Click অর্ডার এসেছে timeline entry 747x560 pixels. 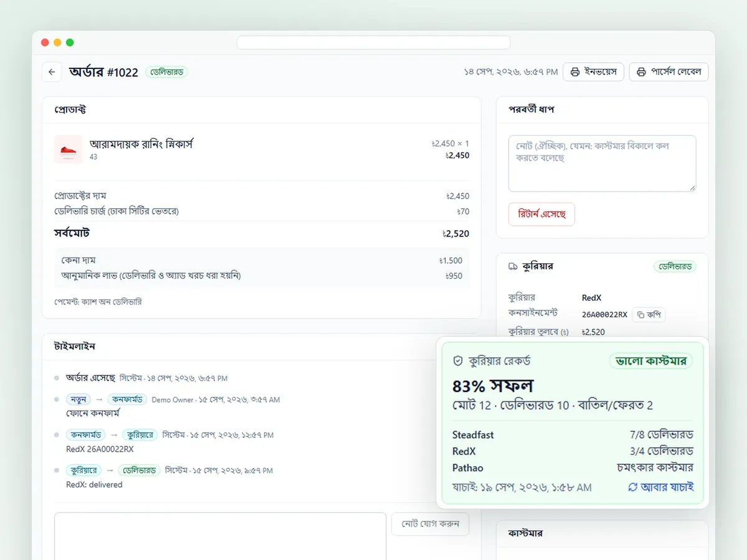[91, 378]
